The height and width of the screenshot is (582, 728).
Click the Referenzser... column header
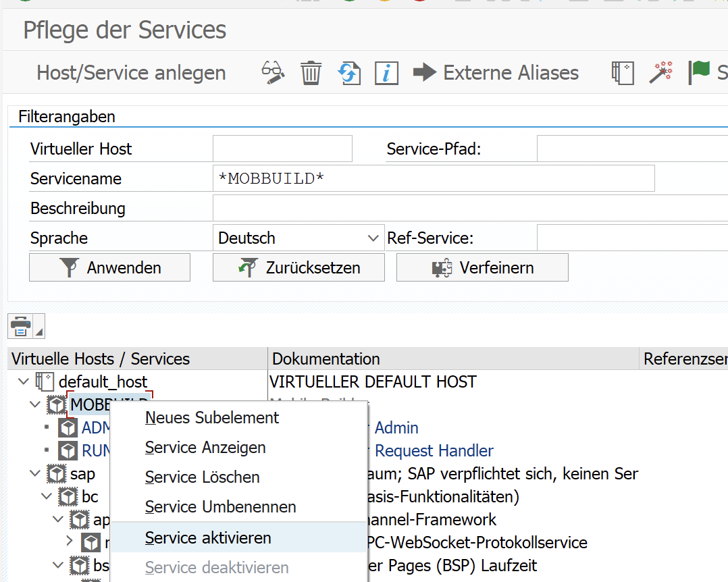(x=684, y=359)
